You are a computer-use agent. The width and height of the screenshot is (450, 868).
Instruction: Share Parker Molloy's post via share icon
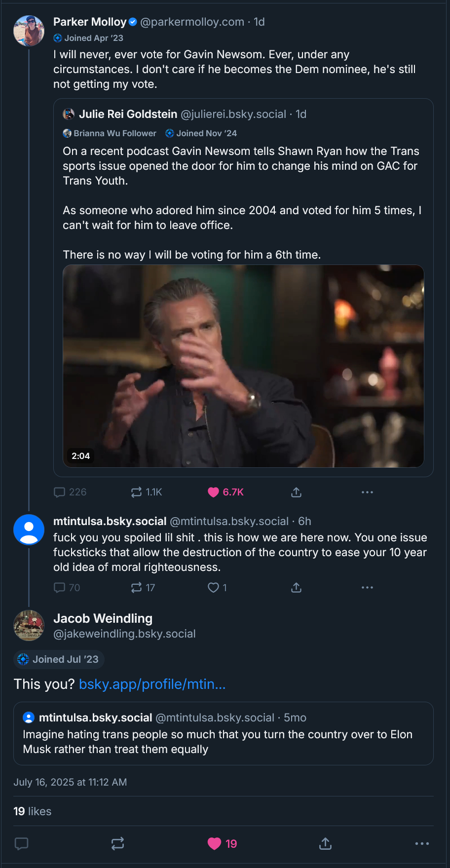(296, 492)
